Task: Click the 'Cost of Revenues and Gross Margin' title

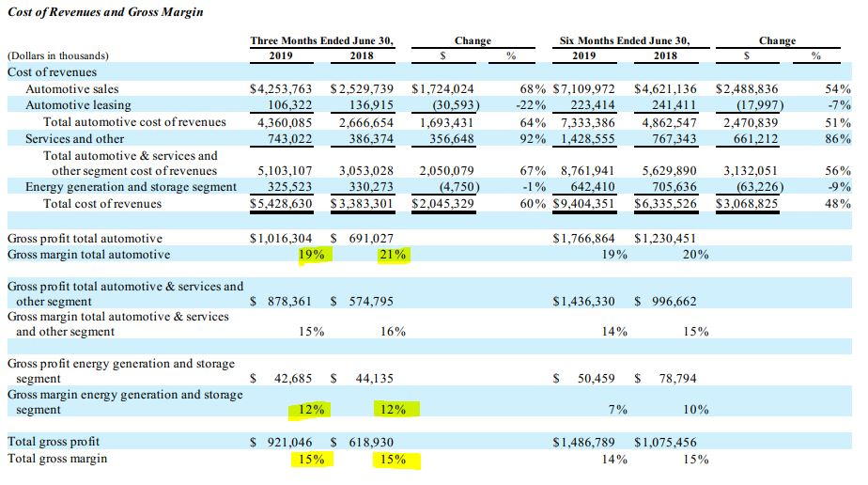Action: click(x=104, y=12)
